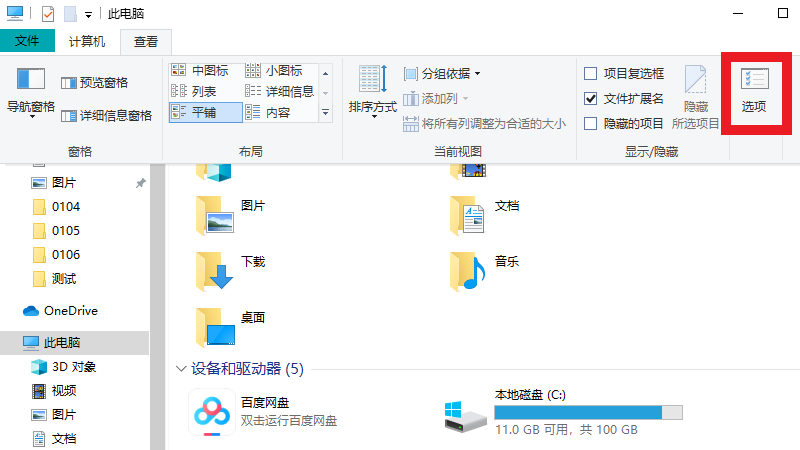Open the 文件 menu tab
800x450 pixels.
pyautogui.click(x=27, y=41)
